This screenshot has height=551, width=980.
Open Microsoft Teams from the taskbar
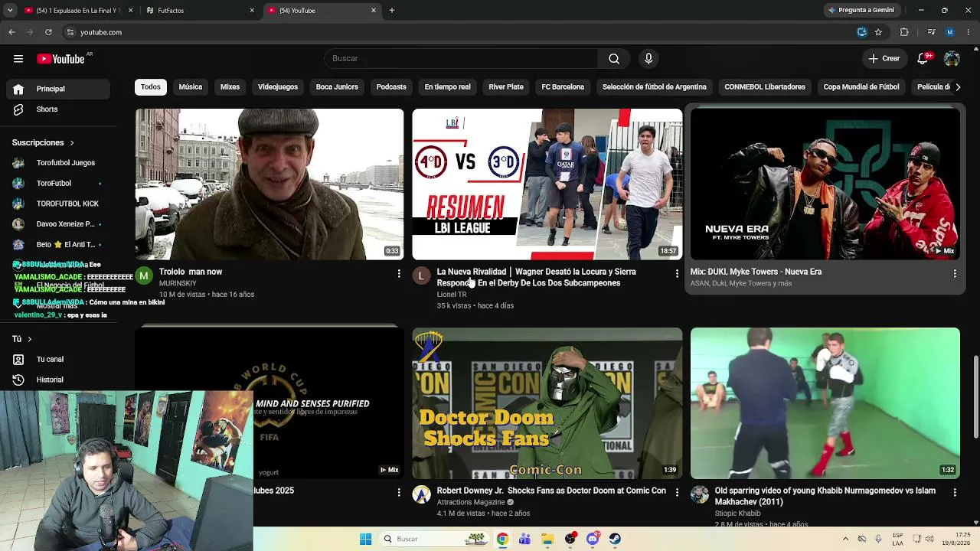524,539
